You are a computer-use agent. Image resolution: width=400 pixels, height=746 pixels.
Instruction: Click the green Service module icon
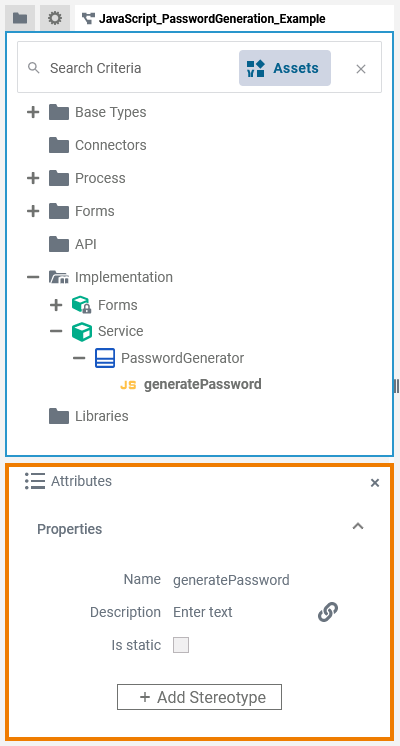tap(81, 332)
